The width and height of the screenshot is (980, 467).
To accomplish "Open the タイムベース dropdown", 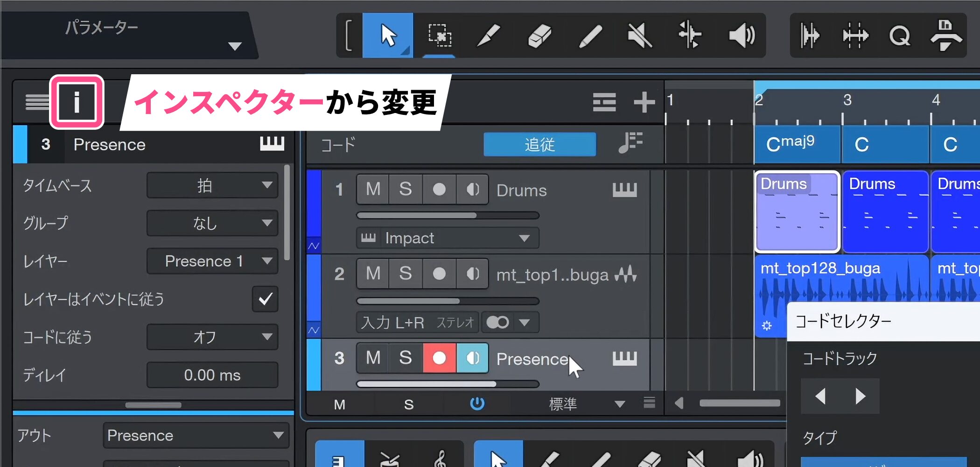I will tap(212, 185).
